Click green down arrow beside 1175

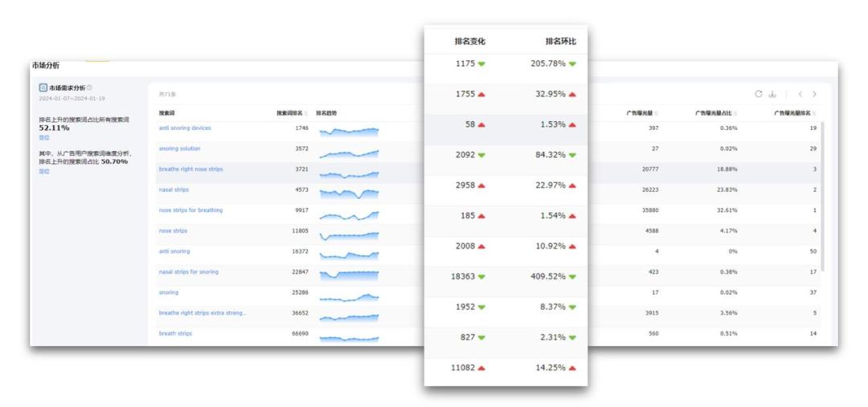point(481,64)
